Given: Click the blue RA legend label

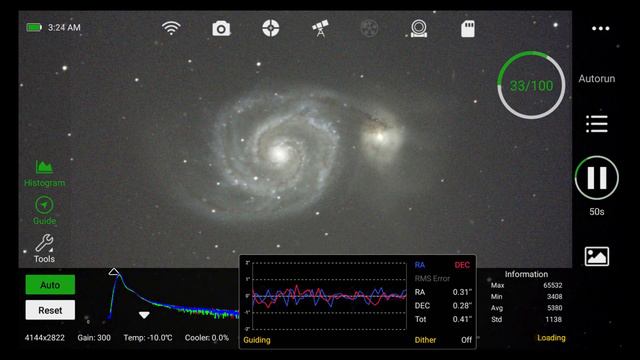Looking at the screenshot, I should coord(420,265).
